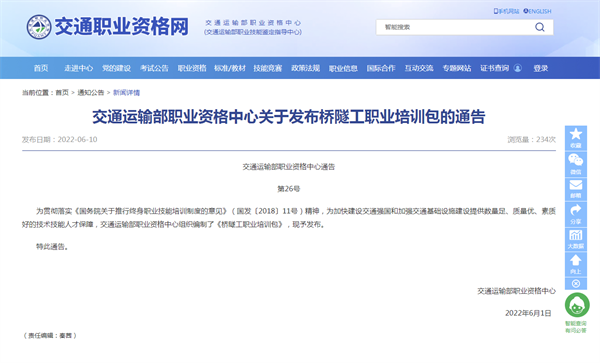Go to 首页 in navigation bar
The width and height of the screenshot is (600, 363).
(x=41, y=68)
